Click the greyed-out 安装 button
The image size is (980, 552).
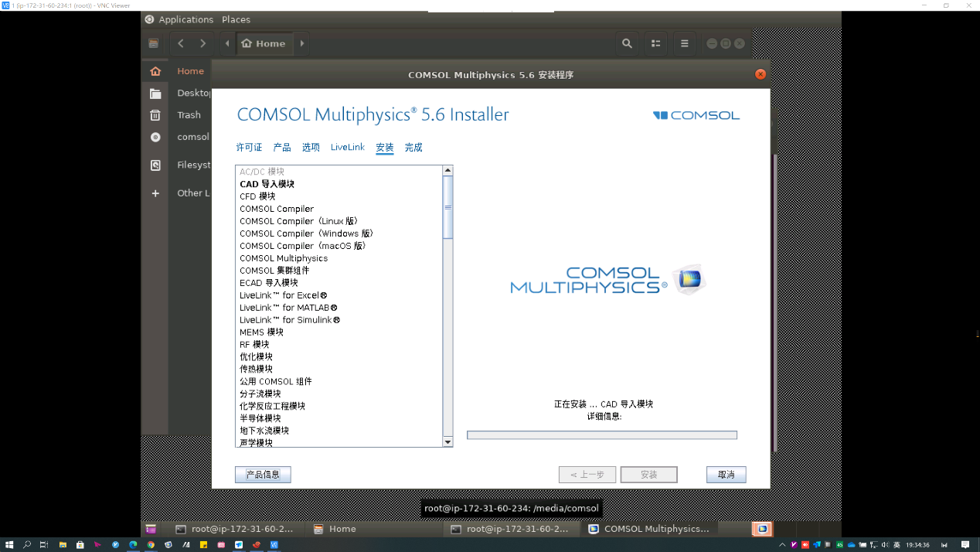click(649, 475)
